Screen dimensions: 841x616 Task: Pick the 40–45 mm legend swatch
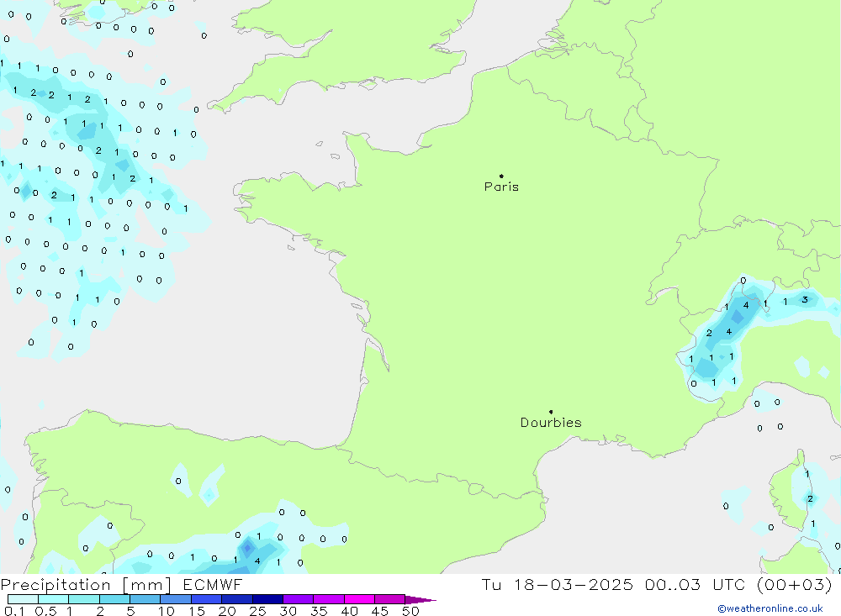tap(359, 599)
